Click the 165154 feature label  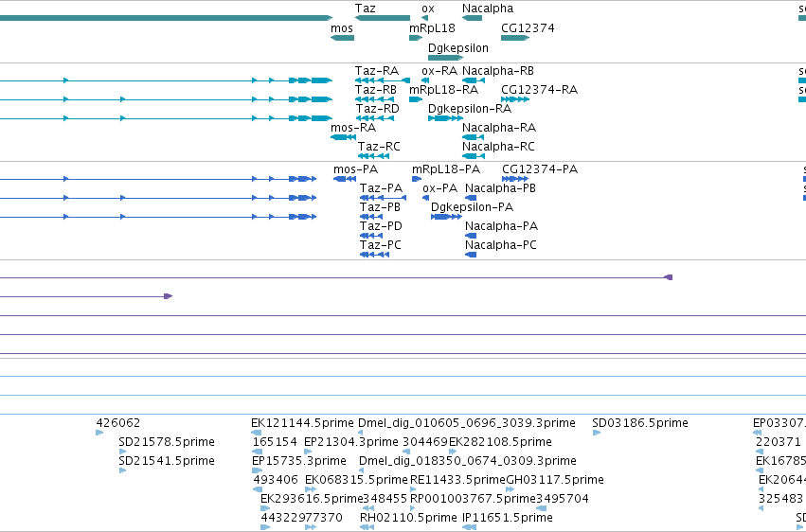tap(275, 442)
